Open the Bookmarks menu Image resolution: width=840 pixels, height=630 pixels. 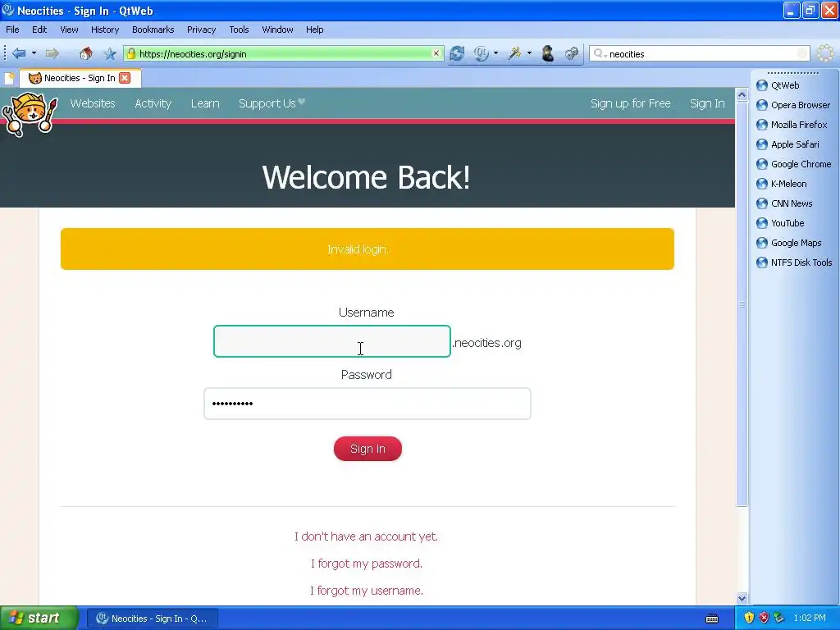point(153,30)
